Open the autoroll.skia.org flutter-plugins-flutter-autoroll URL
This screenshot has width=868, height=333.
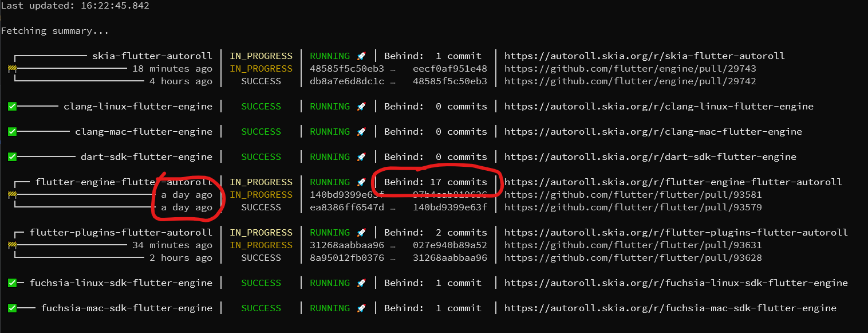click(676, 233)
